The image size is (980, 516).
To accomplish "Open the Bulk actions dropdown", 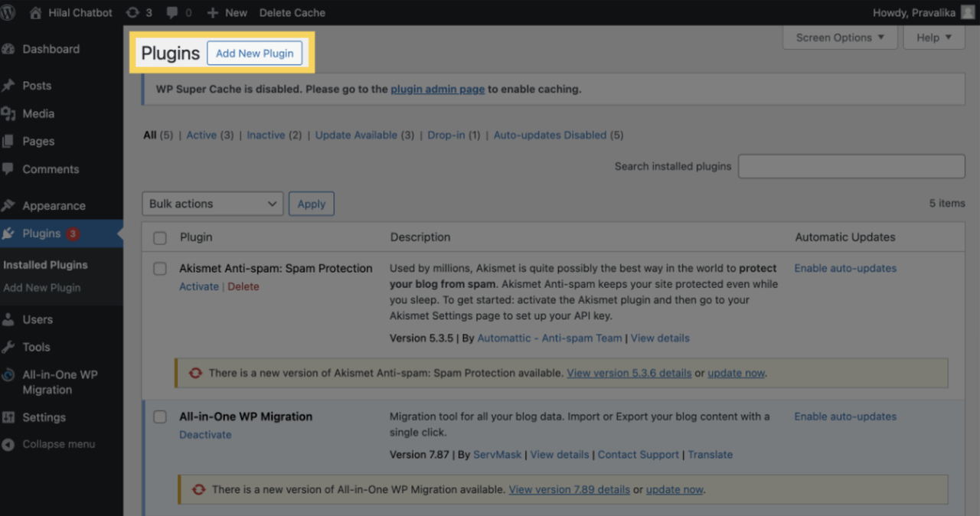I will click(213, 204).
